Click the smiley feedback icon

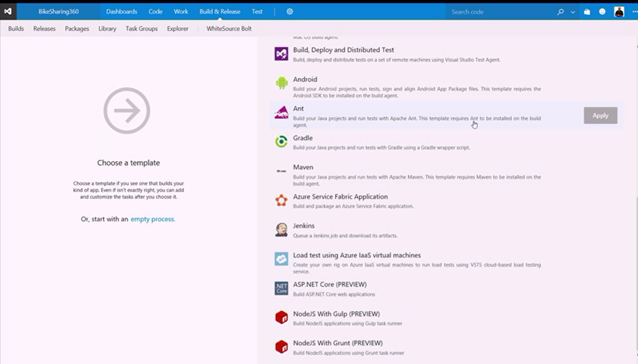click(602, 11)
